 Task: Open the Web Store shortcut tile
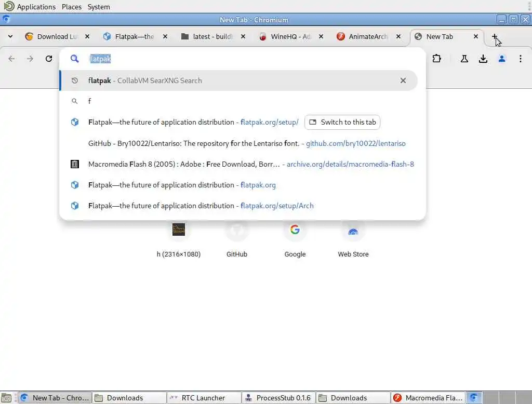353,239
